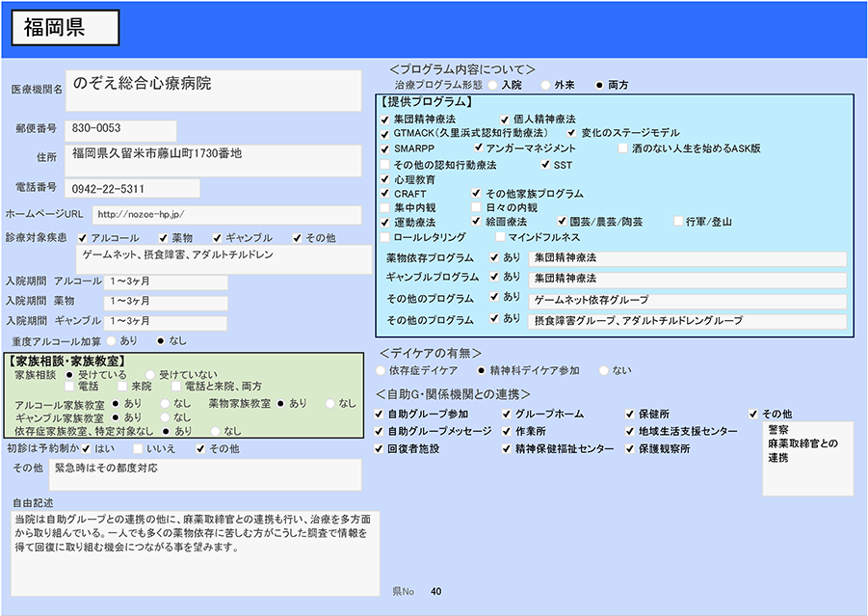Check the SMARPP program checkbox
This screenshot has height=616, width=868.
coord(385,149)
